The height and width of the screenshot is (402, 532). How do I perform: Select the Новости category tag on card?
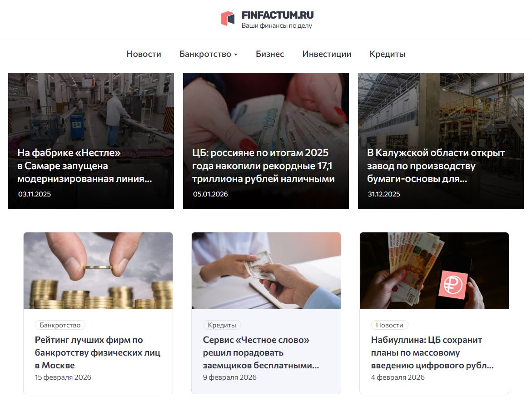coord(389,325)
